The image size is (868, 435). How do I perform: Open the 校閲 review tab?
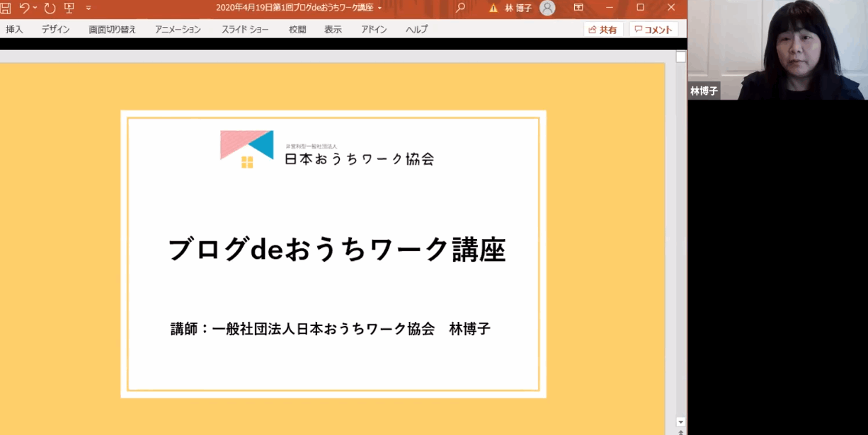click(x=297, y=30)
